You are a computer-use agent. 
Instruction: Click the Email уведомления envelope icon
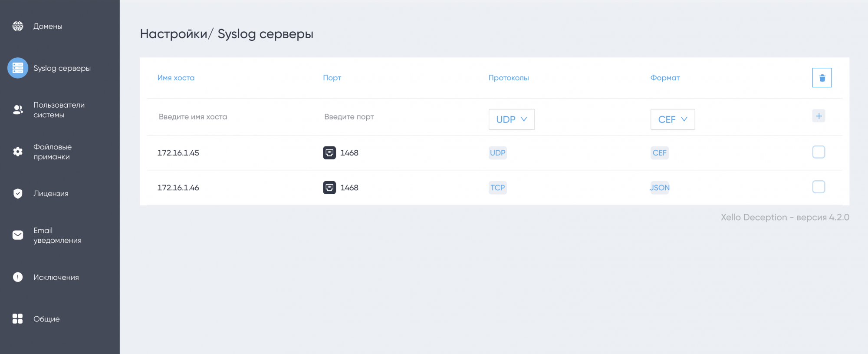[18, 235]
